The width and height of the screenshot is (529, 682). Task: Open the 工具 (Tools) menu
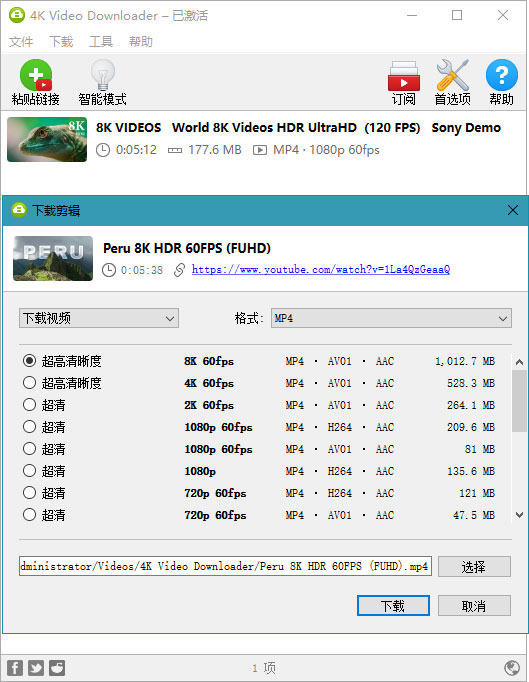101,41
